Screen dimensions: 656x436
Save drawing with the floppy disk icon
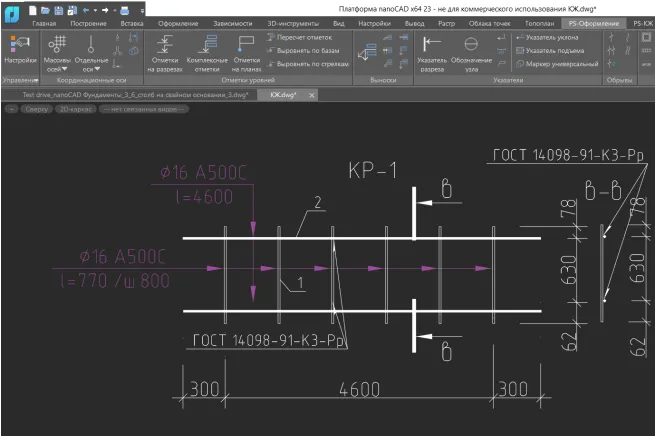tap(59, 8)
